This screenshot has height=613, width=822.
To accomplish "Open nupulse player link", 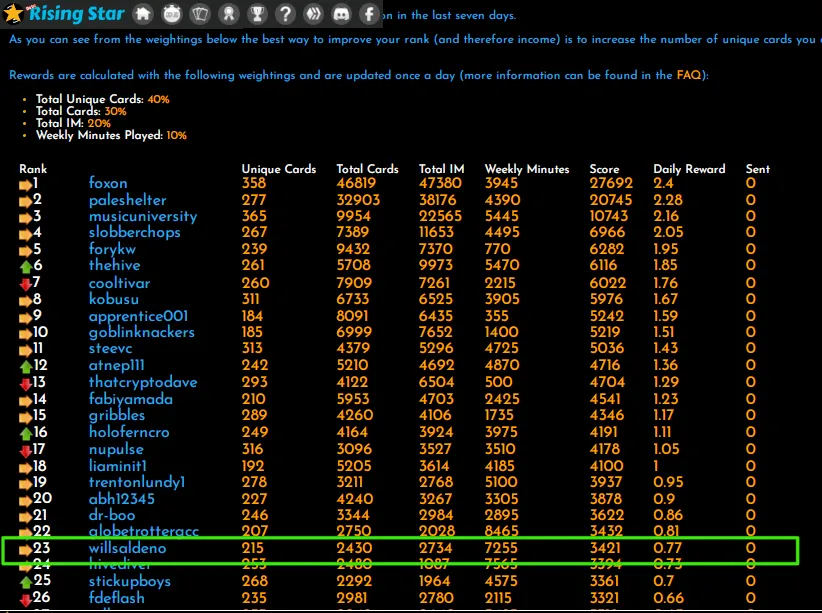I will 116,449.
